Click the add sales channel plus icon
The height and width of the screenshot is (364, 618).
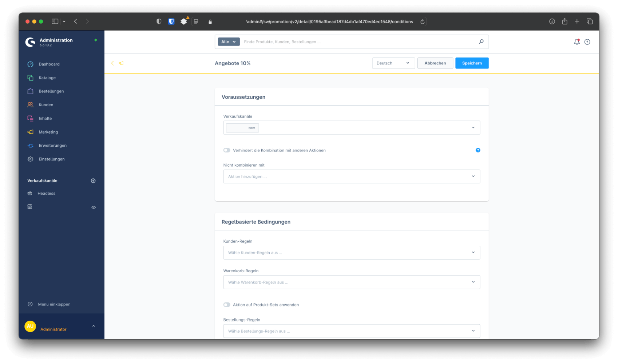(93, 181)
